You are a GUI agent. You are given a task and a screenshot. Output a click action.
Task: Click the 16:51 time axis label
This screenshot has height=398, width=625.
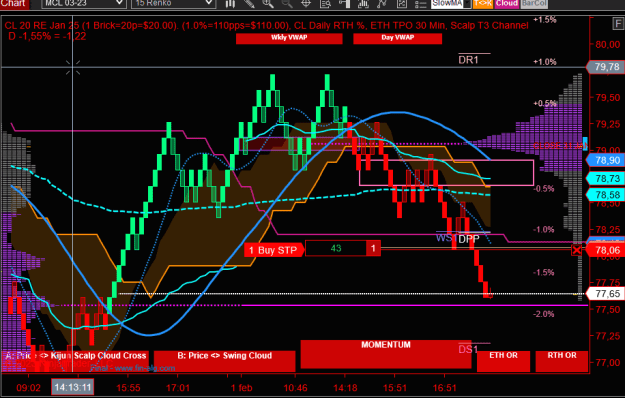coord(444,388)
